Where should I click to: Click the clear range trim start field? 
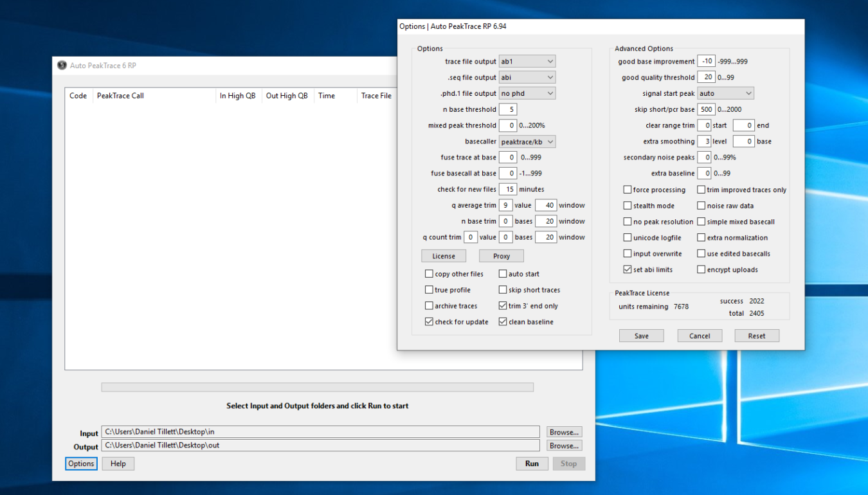click(x=704, y=125)
